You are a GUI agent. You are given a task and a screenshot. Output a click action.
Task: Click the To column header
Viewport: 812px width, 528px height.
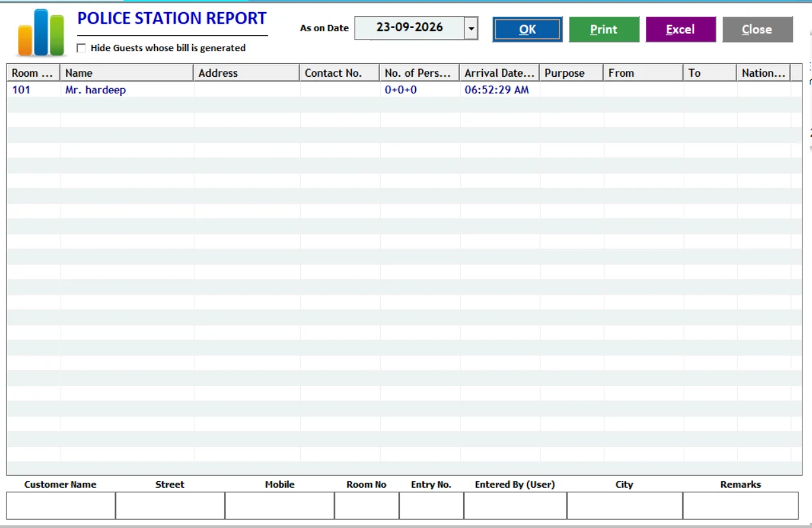coord(710,73)
